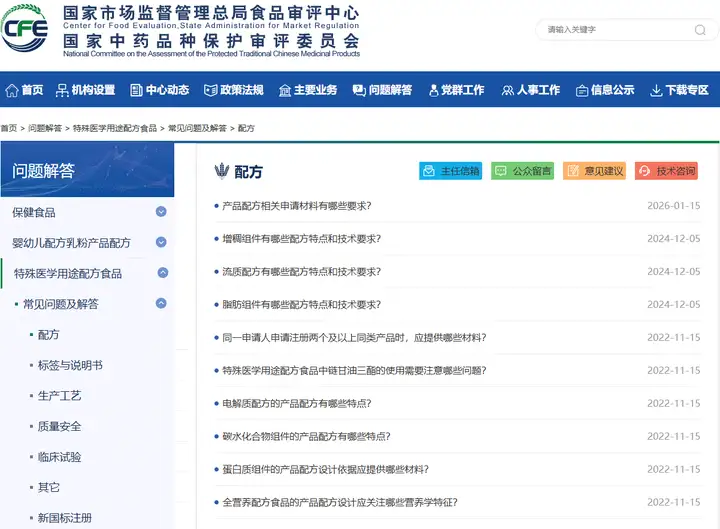The height and width of the screenshot is (529, 720).
Task: Go to 首页 in breadcrumb
Action: 9,128
